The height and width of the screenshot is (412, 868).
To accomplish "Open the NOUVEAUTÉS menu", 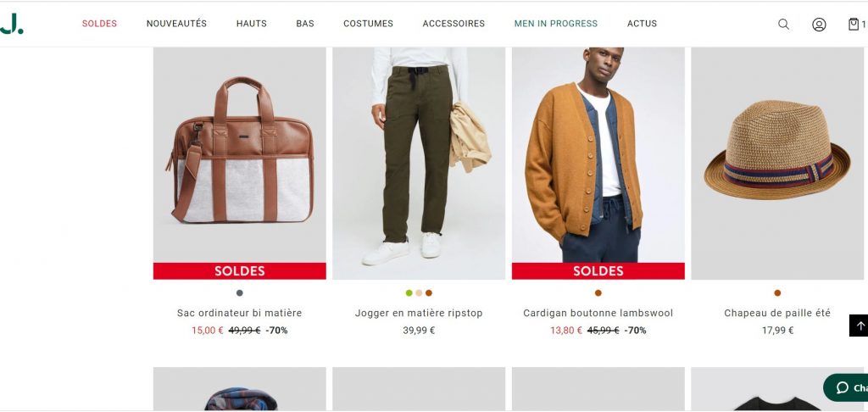I will click(x=176, y=24).
